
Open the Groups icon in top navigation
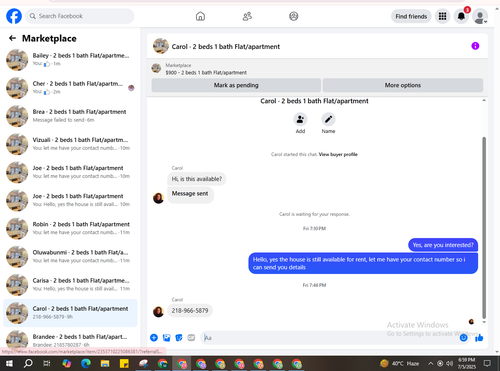(x=294, y=16)
